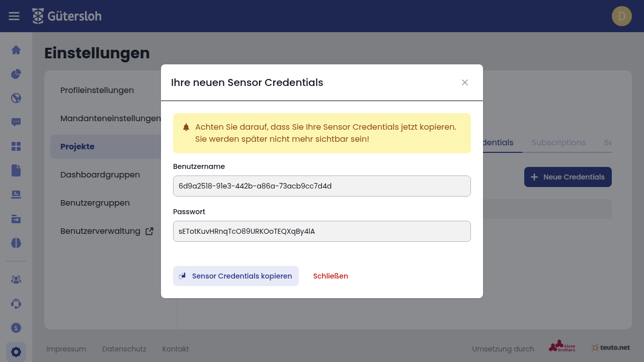Viewport: 644px width, 362px height.
Task: Open the headset support sidebar icon
Action: (16, 303)
